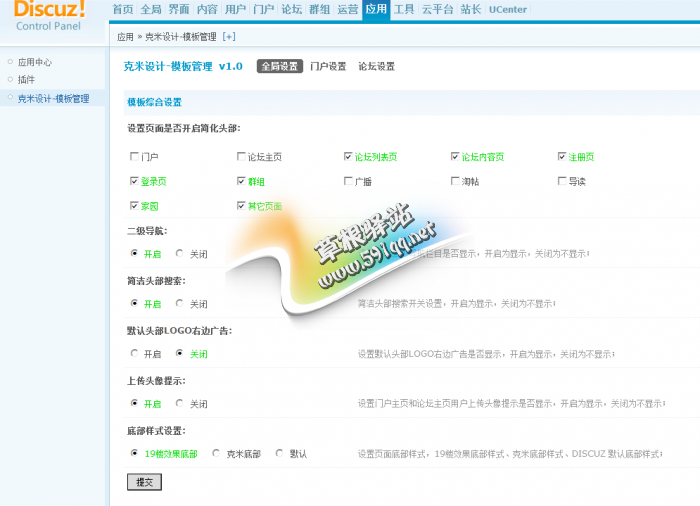Select 开启 for 默认头部LOGO右边广告
Viewport: 700px width, 506px height.
pyautogui.click(x=135, y=353)
